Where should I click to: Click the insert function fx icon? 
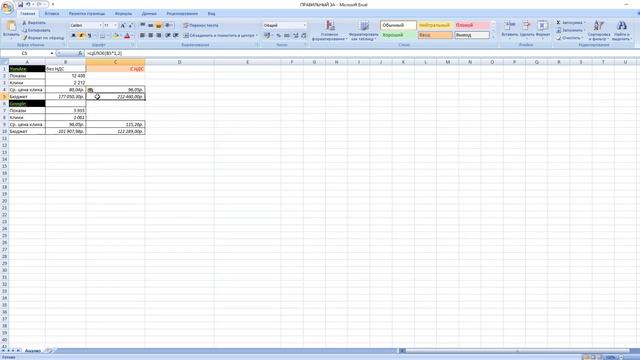[80, 53]
